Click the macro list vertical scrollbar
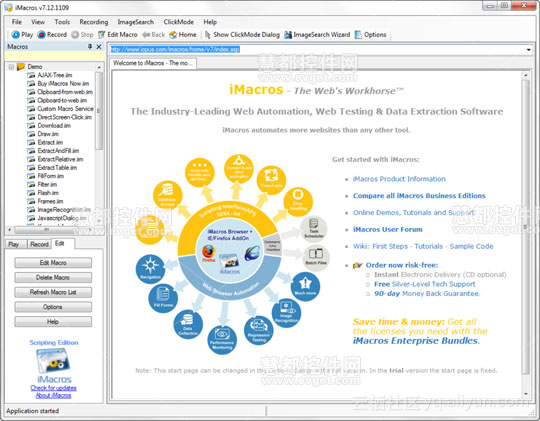Screen dimensions: 540x421 (x=99, y=110)
